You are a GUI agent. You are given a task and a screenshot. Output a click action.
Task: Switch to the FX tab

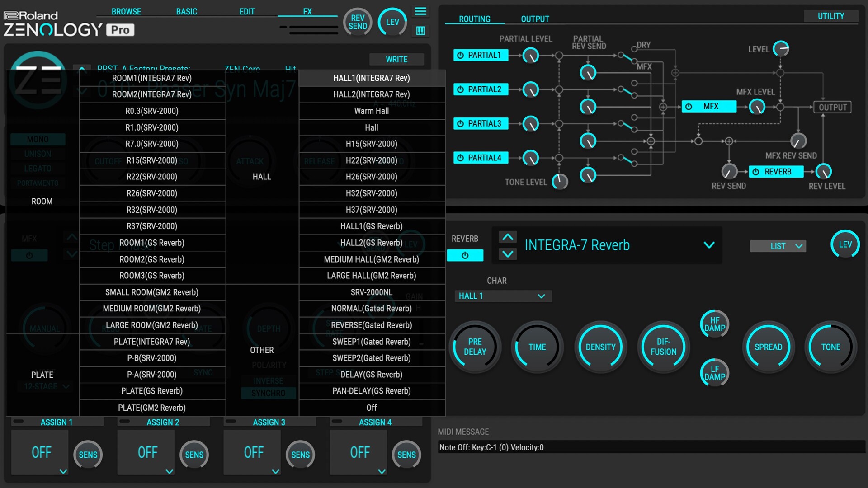click(307, 11)
